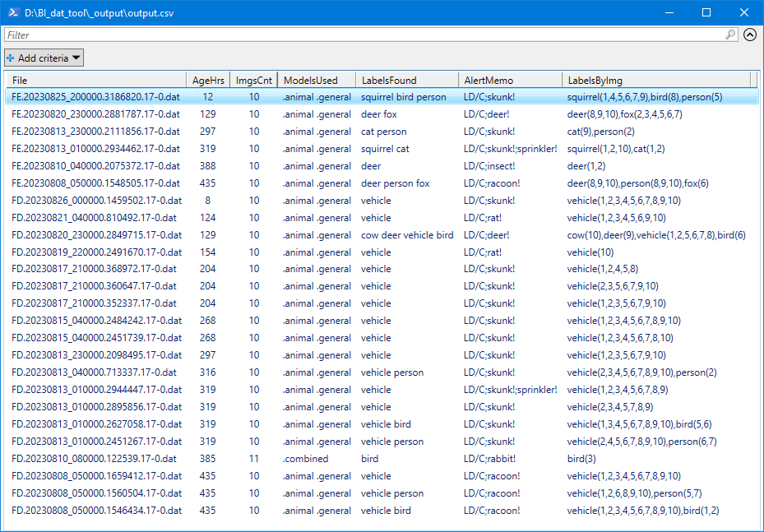This screenshot has width=764, height=532.
Task: Click the "vehicle(10)" LabelsByImg cell
Action: point(590,252)
